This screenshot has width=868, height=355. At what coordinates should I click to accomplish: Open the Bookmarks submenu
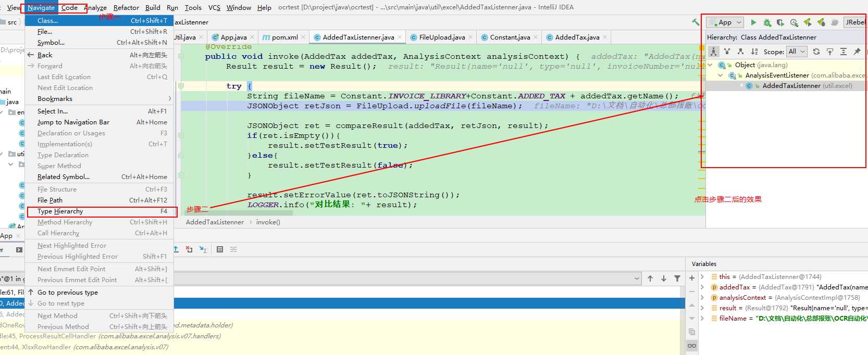point(100,99)
